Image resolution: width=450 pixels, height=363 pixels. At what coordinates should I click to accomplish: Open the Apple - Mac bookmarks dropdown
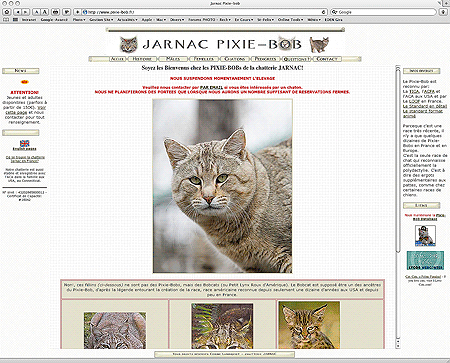coord(154,20)
